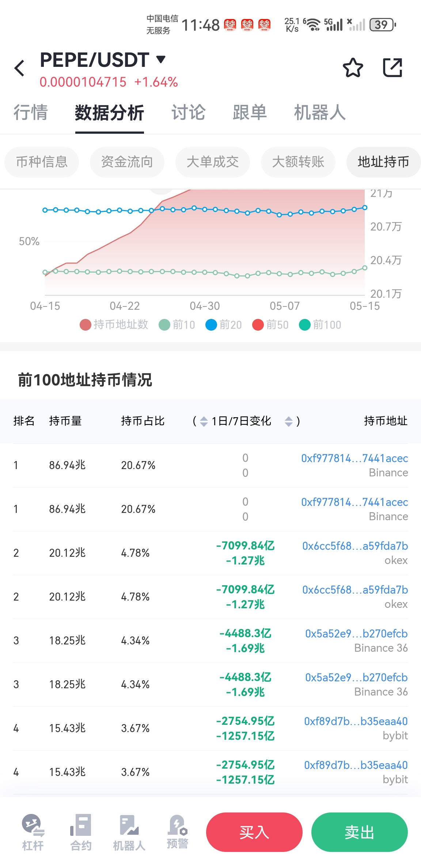Open second 0xf977814...7441acec address link

354,502
